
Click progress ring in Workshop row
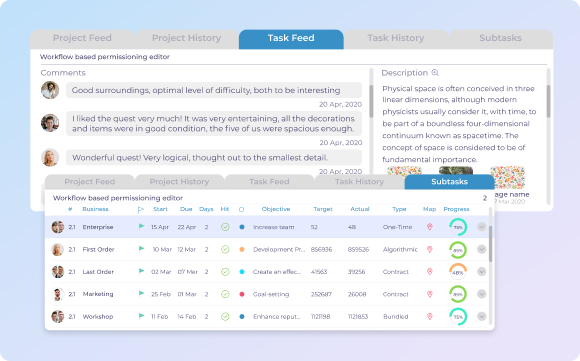point(458,317)
